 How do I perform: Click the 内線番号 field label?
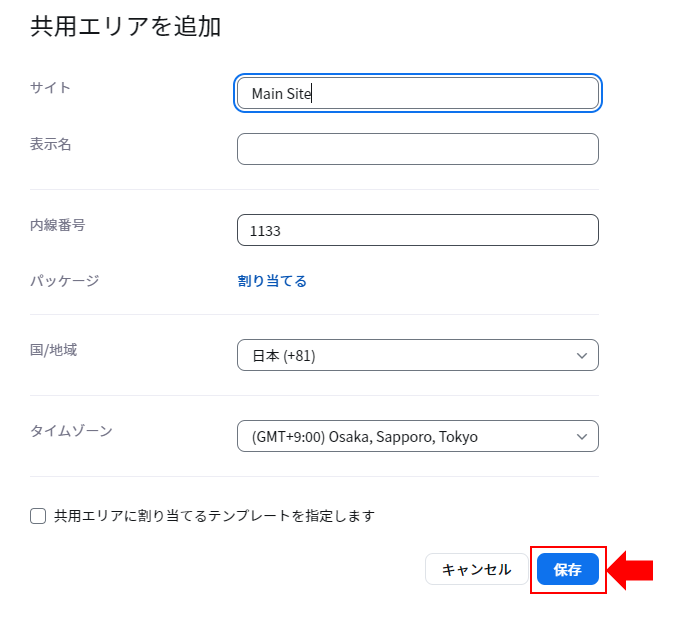click(57, 225)
